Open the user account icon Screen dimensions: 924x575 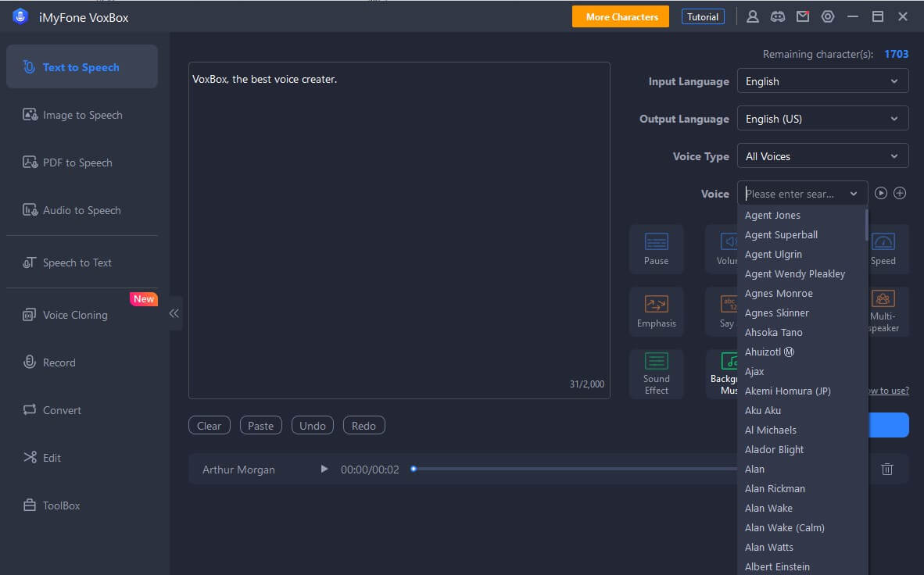pyautogui.click(x=753, y=16)
